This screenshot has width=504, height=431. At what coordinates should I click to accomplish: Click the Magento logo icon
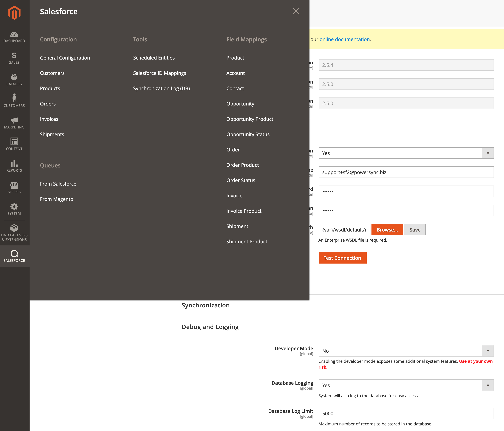pyautogui.click(x=14, y=13)
